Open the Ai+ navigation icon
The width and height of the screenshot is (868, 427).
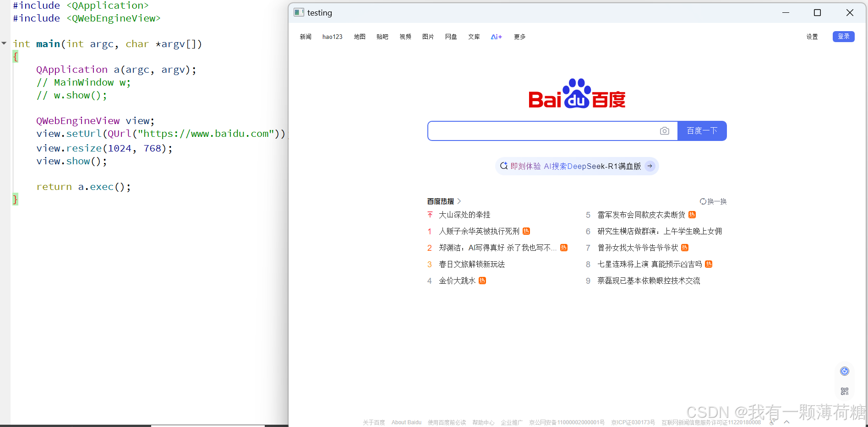point(497,37)
